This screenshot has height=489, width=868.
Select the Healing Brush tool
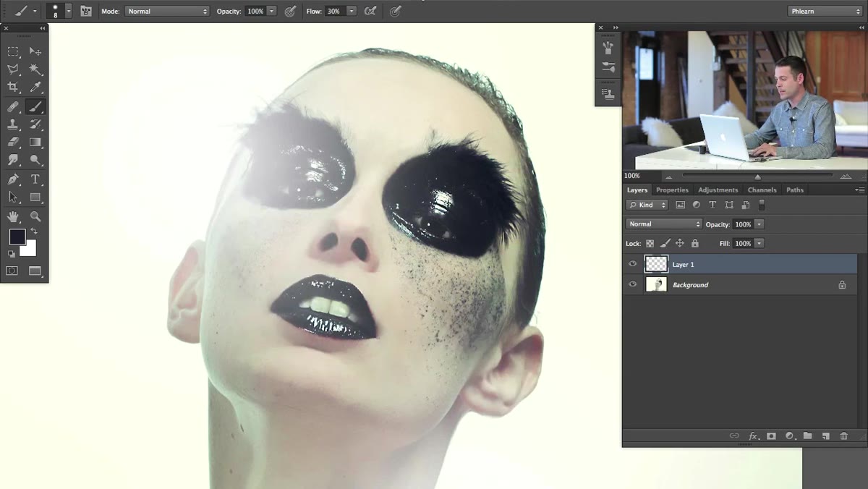tap(13, 106)
